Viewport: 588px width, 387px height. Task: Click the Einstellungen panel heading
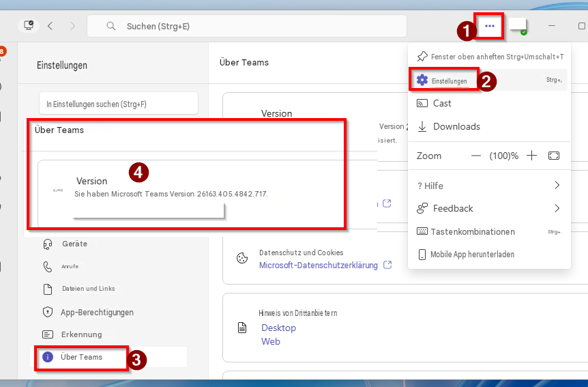[x=62, y=66]
